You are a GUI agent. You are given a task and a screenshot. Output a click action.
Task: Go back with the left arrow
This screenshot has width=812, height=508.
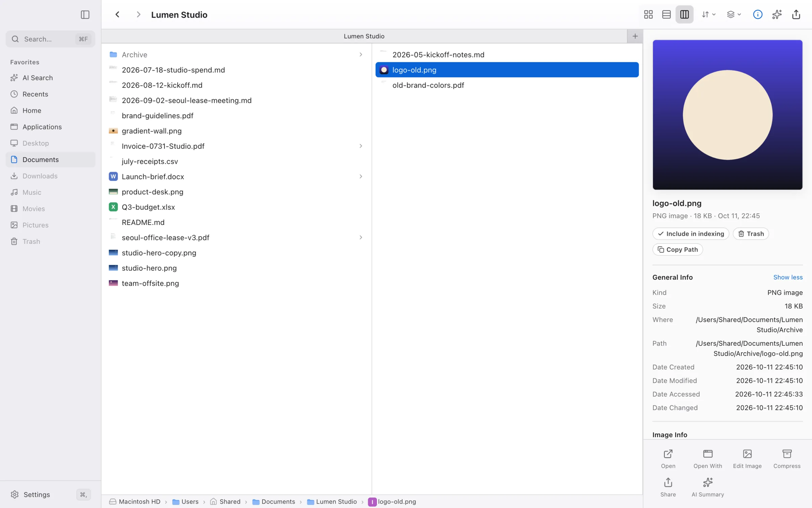[117, 15]
